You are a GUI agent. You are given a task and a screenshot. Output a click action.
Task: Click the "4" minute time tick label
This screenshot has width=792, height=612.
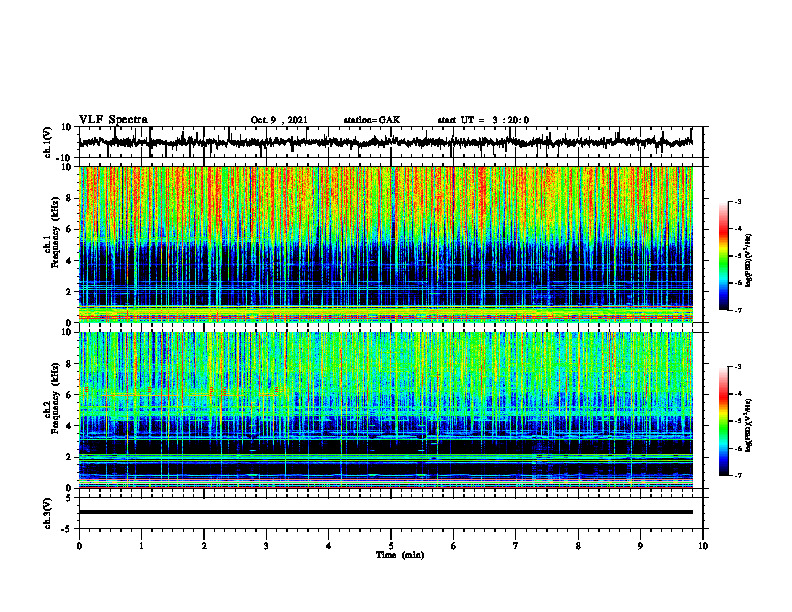coord(329,546)
